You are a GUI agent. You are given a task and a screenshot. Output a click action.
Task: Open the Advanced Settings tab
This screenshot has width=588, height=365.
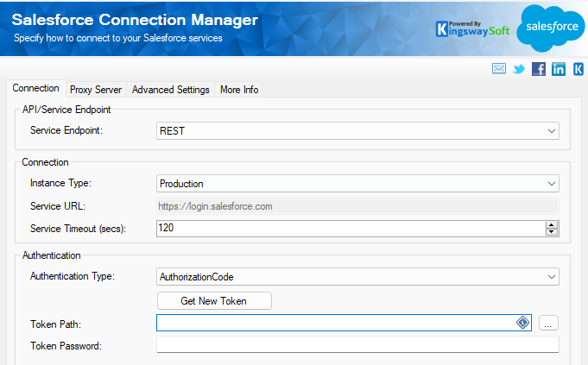point(171,90)
